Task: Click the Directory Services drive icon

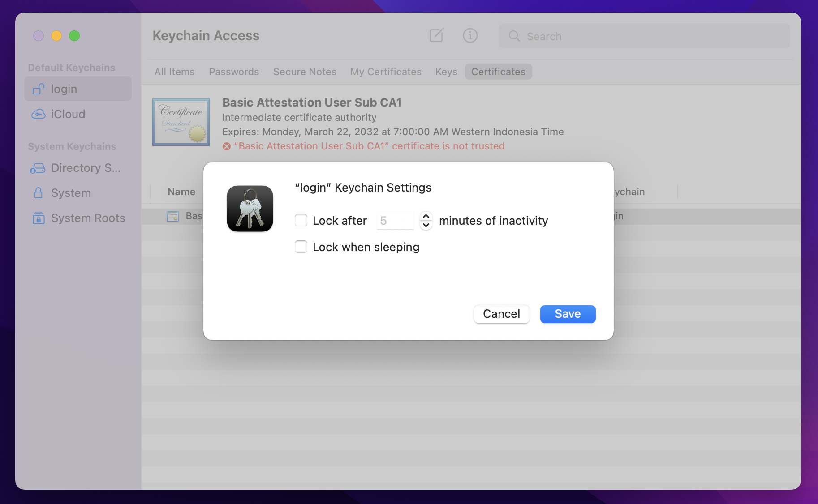Action: tap(38, 168)
